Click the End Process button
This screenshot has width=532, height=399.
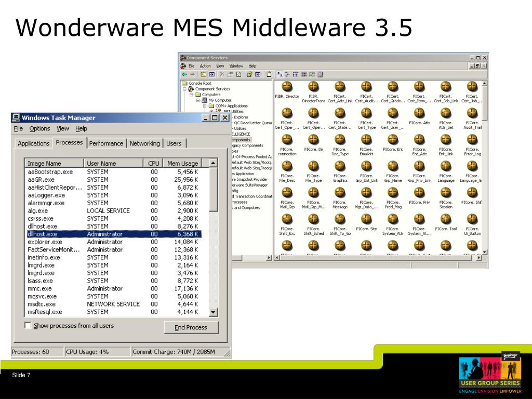click(x=191, y=327)
